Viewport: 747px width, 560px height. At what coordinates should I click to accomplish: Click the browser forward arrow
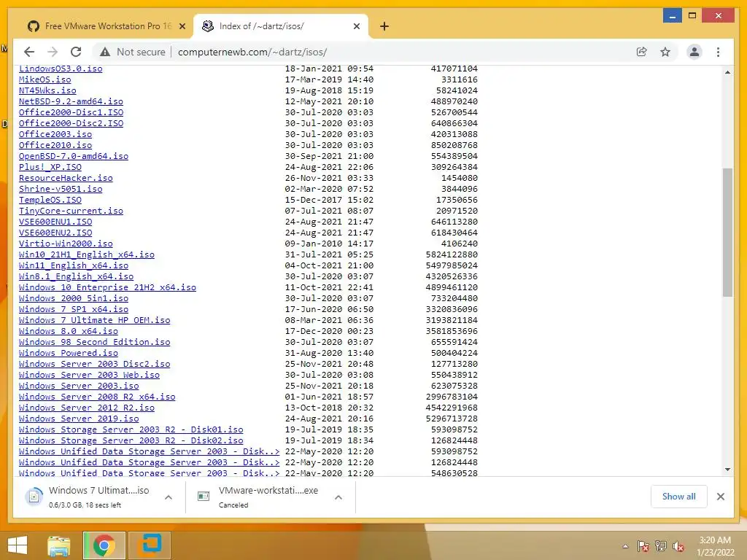tap(53, 52)
